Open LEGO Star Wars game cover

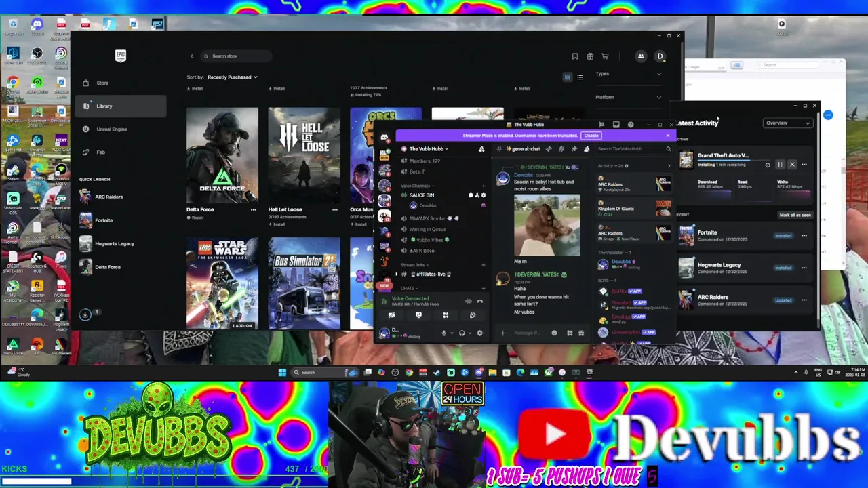click(222, 283)
